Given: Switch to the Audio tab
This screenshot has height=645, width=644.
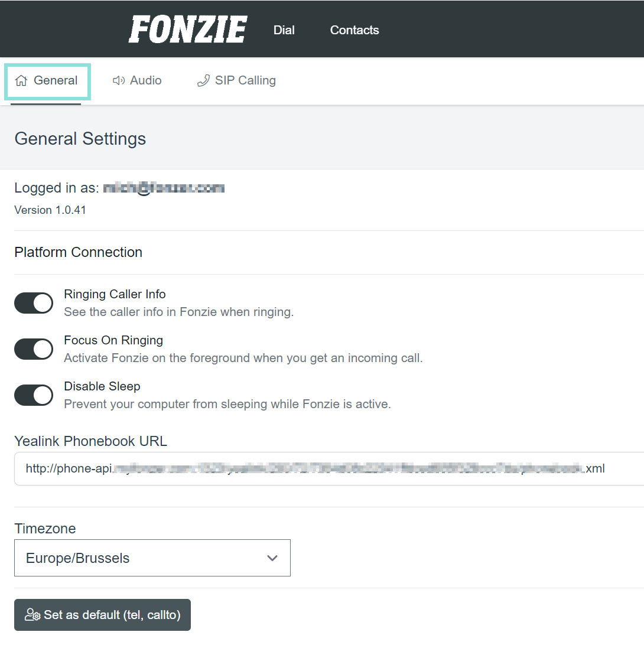Looking at the screenshot, I should point(137,80).
